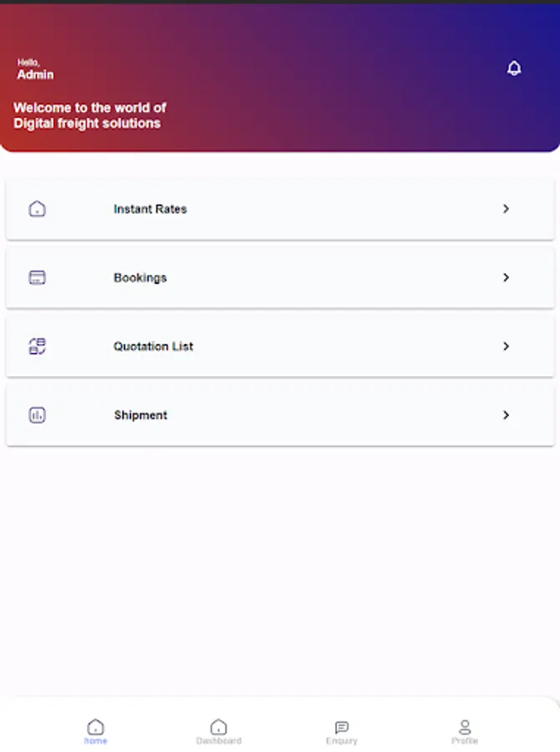Open the Instant Rates section
This screenshot has width=560, height=752.
pos(280,209)
